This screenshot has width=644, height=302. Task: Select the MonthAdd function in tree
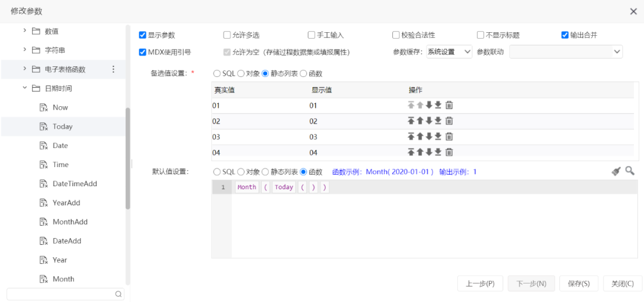click(x=70, y=221)
